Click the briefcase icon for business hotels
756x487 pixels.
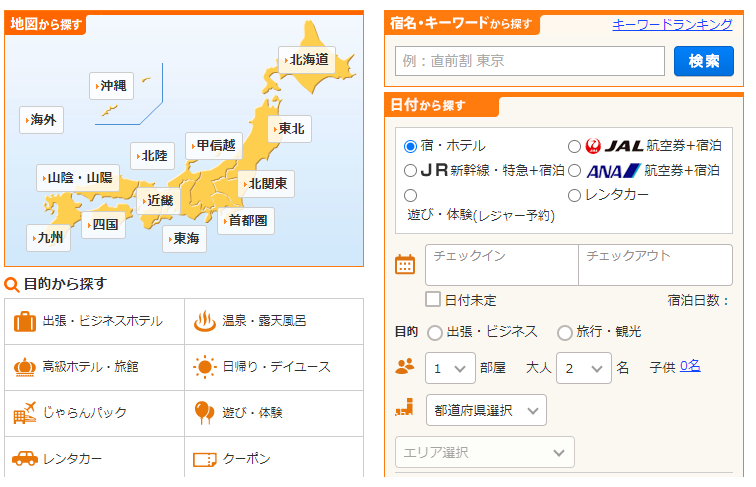[x=25, y=322]
